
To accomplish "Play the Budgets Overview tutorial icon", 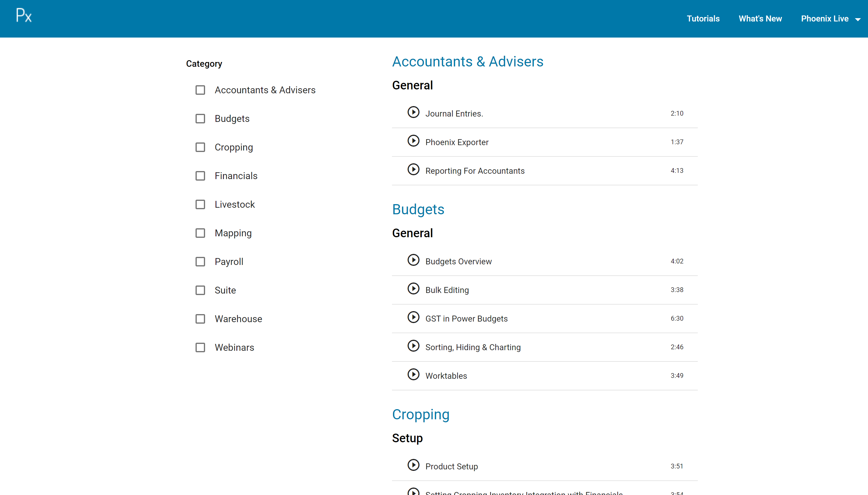I will click(x=413, y=260).
